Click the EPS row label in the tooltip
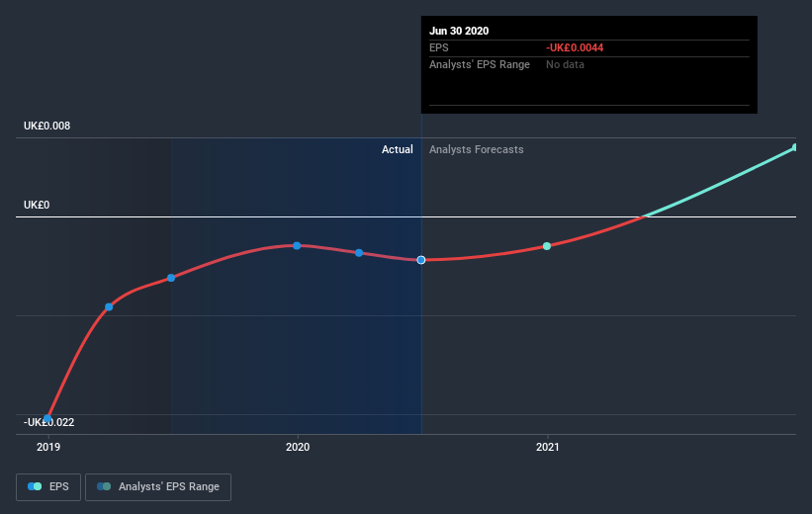This screenshot has width=812, height=514. pos(438,47)
